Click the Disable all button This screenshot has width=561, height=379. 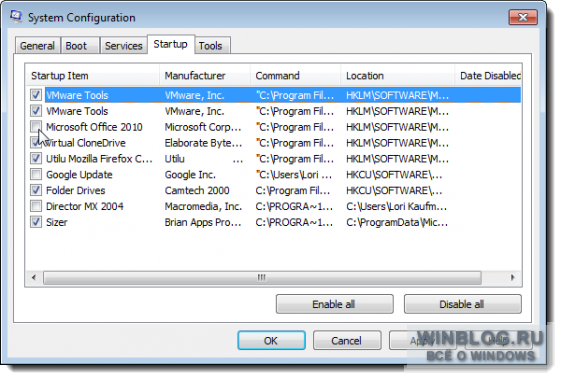coord(462,304)
